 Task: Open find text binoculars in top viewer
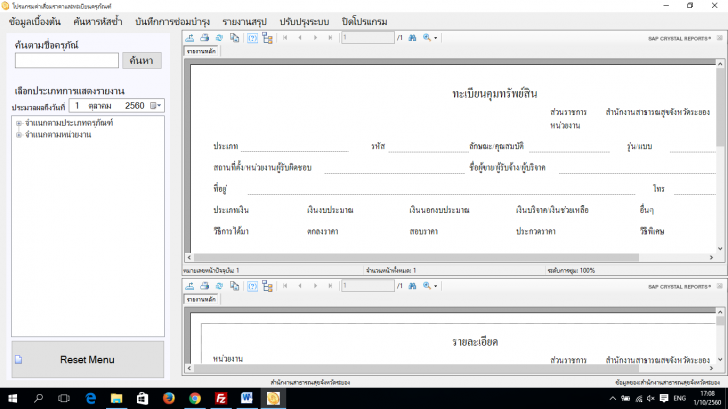click(x=412, y=38)
